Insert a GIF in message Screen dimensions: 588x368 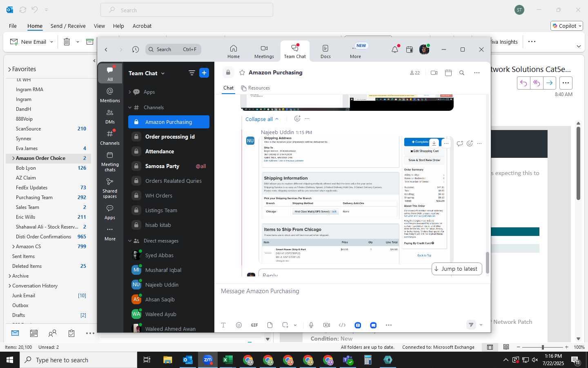click(254, 325)
